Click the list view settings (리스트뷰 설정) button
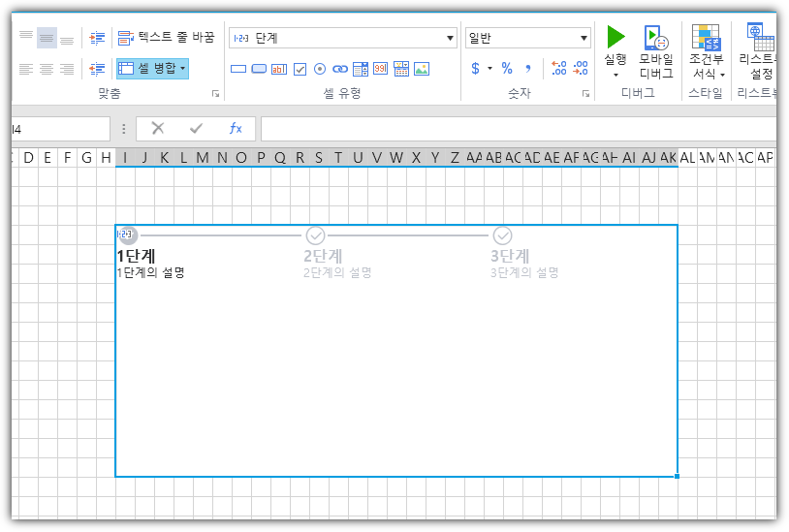 pyautogui.click(x=760, y=52)
